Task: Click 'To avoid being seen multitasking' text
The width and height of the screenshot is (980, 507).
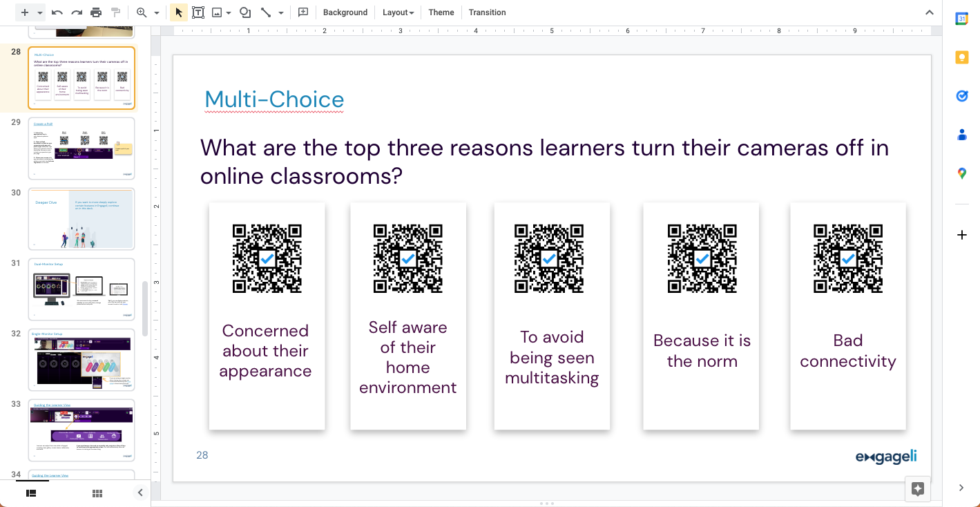Action: point(552,357)
